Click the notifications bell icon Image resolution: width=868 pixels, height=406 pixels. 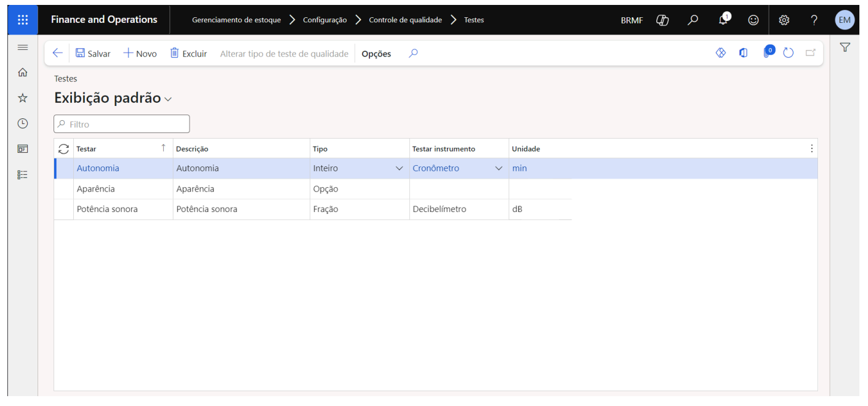tap(723, 20)
